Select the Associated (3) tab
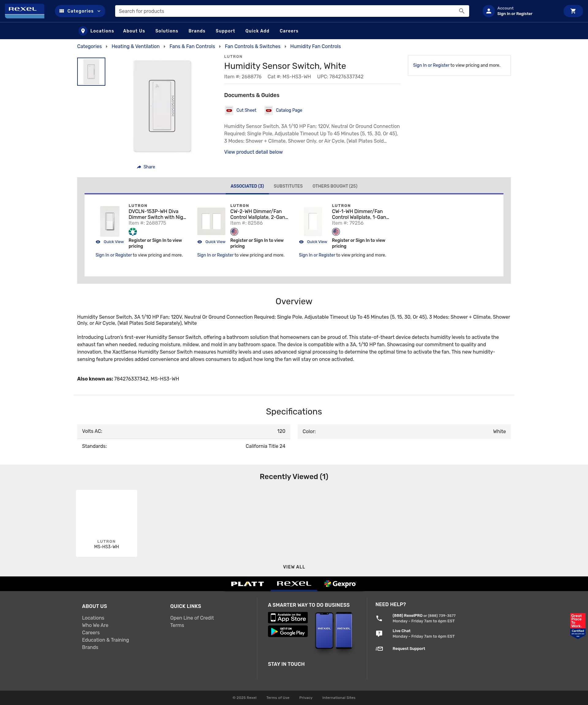This screenshot has width=588, height=705. click(x=247, y=186)
